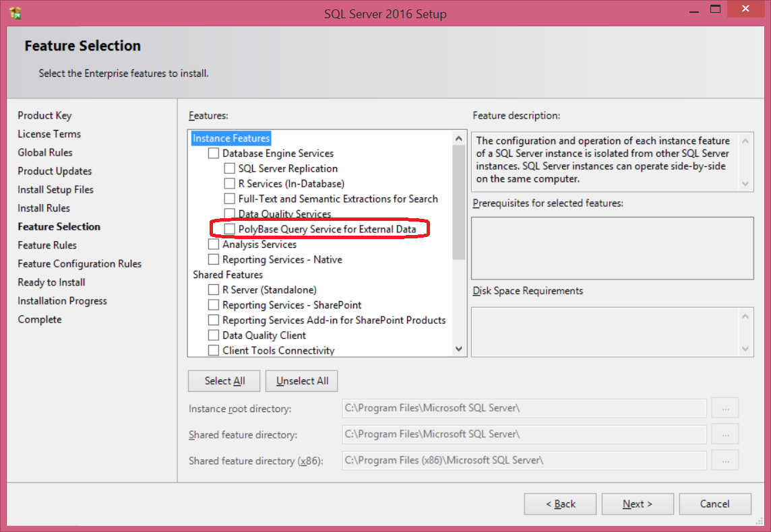Tick Data Quality Client checkbox
The width and height of the screenshot is (771, 532).
[x=214, y=335]
